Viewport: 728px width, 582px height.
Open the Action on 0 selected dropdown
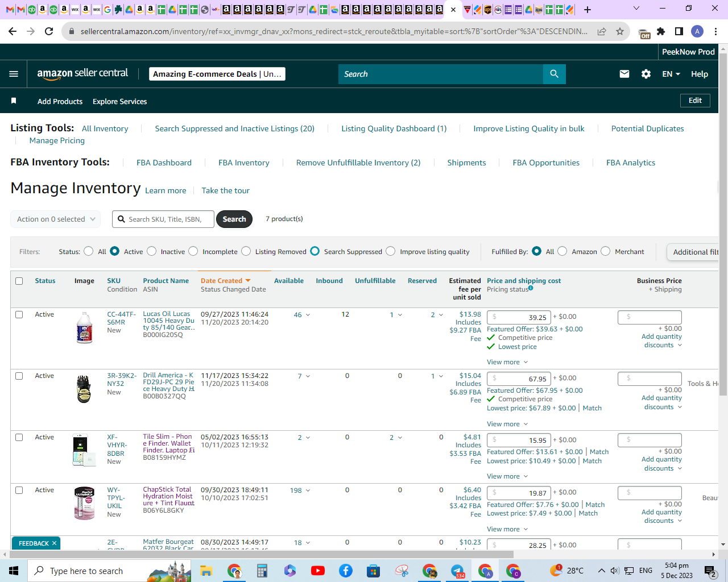[56, 219]
